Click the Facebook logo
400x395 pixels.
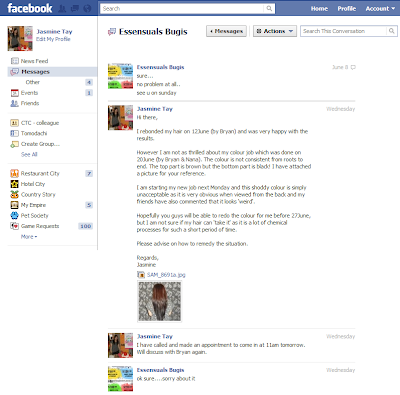point(30,8)
